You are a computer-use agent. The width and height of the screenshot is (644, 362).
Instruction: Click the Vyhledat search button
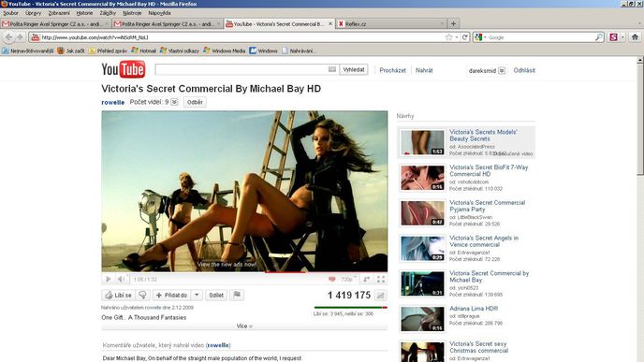(354, 70)
